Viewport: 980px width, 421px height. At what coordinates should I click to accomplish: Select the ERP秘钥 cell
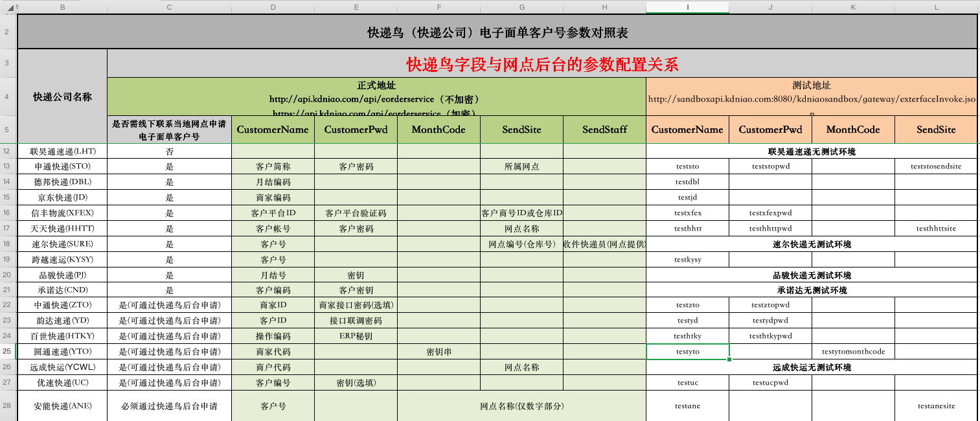click(x=356, y=336)
